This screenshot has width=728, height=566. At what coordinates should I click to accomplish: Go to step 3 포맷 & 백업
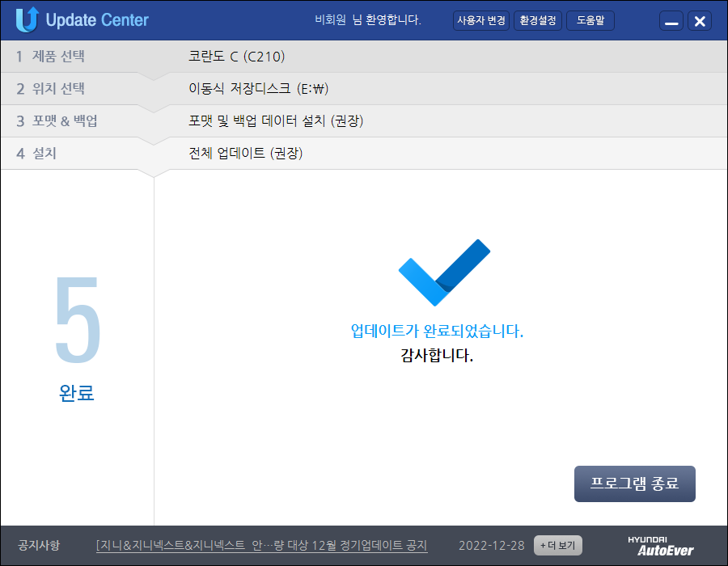pyautogui.click(x=57, y=121)
